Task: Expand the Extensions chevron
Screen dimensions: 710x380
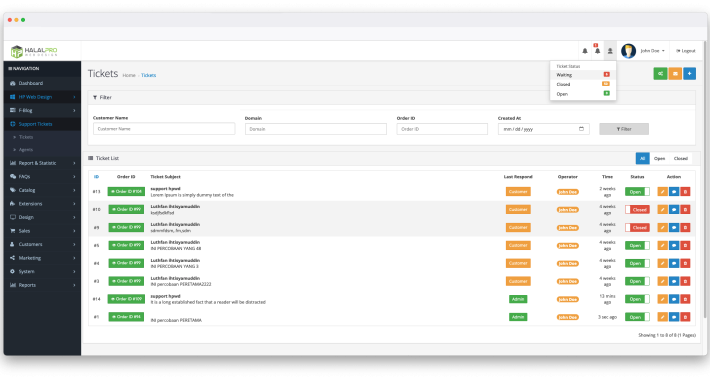Action: 74,204
